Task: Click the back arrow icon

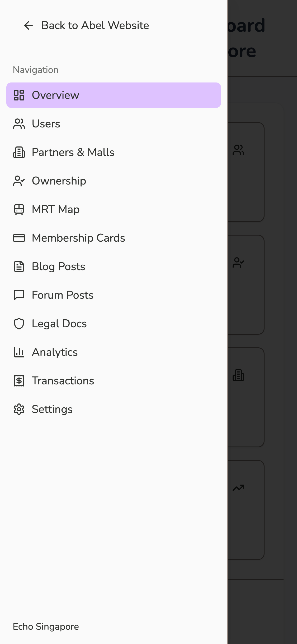Action: (29, 25)
